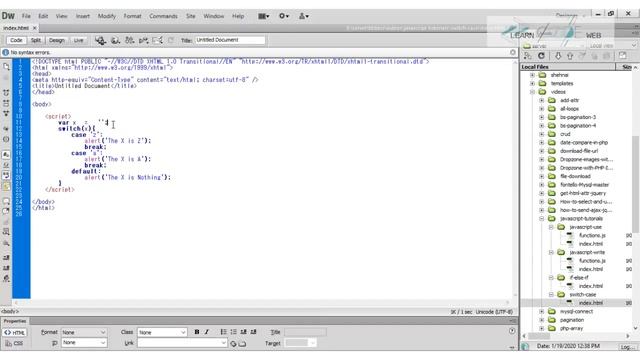Image resolution: width=640 pixels, height=360 pixels.
Task: Click the Connect to Remote Server icon
Action: pyautogui.click(x=528, y=56)
